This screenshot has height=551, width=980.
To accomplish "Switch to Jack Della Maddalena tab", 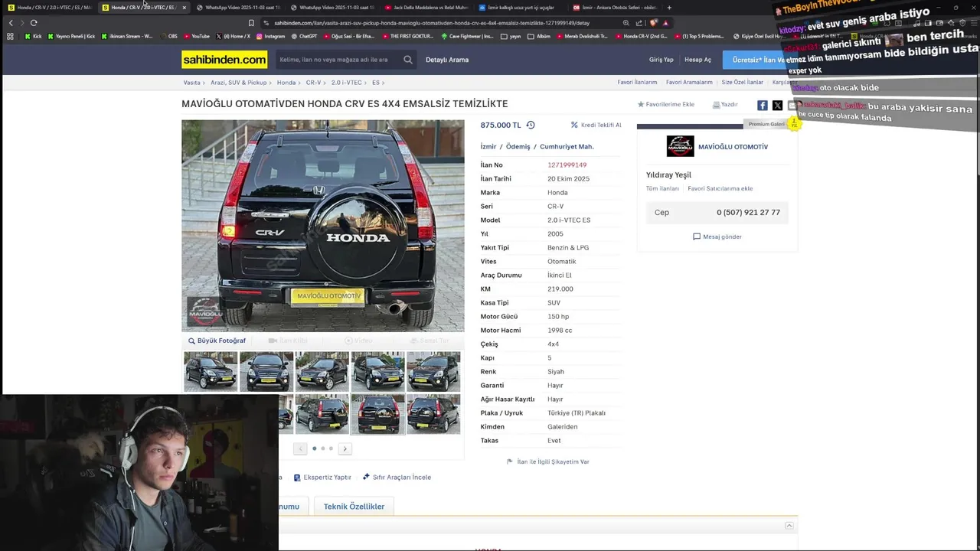I will tap(426, 8).
